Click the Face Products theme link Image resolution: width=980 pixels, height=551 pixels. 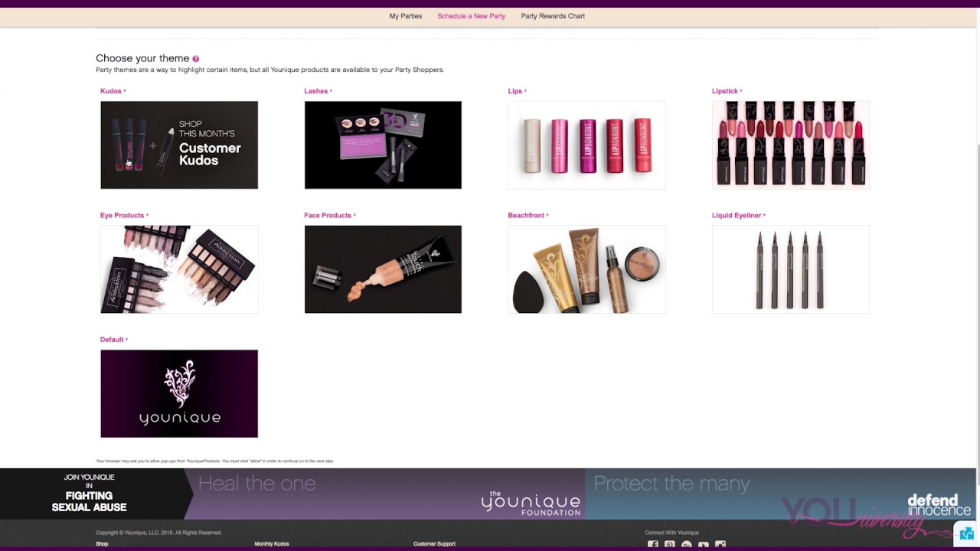(330, 215)
